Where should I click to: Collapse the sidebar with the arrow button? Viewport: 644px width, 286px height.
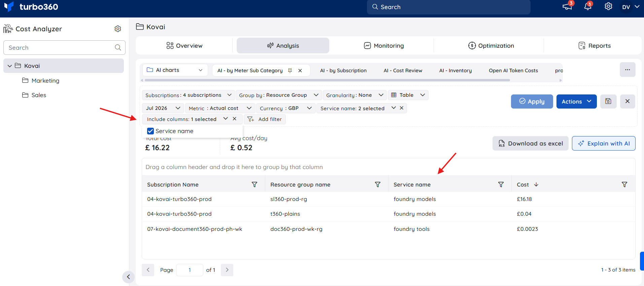point(128,277)
